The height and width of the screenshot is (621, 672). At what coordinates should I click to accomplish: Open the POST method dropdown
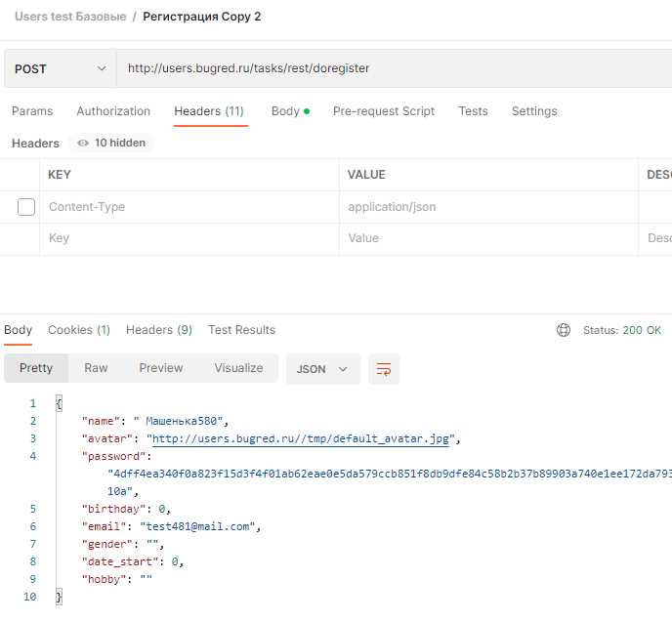pyautogui.click(x=60, y=68)
